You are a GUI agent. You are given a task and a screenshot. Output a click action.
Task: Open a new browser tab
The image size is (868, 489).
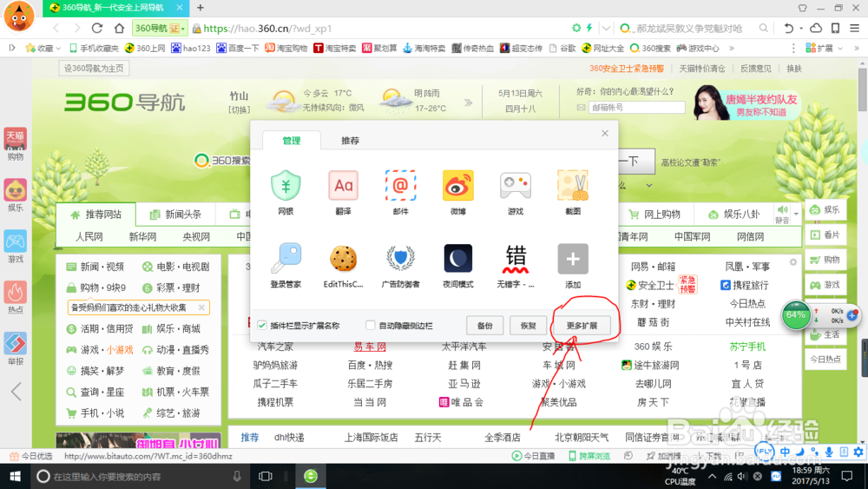[x=201, y=8]
